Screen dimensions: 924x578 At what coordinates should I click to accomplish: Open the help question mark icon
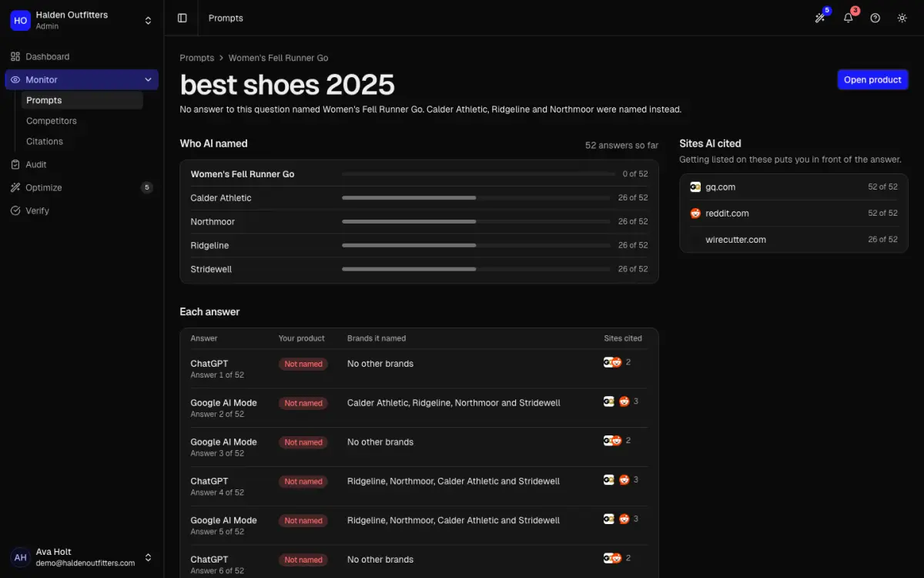[875, 18]
